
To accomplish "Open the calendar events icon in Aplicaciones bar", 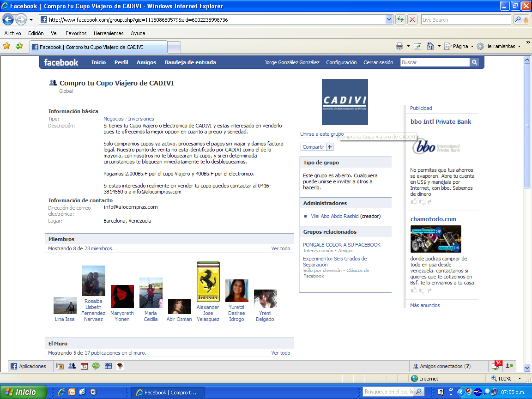I will click(84, 366).
